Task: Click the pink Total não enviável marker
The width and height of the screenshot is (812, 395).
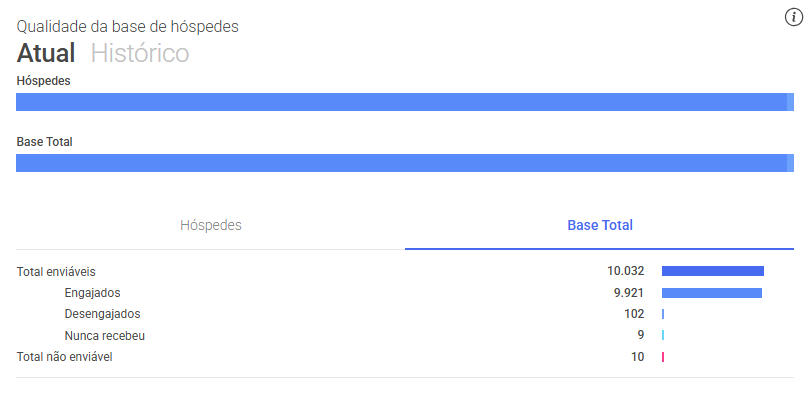Action: click(x=663, y=357)
